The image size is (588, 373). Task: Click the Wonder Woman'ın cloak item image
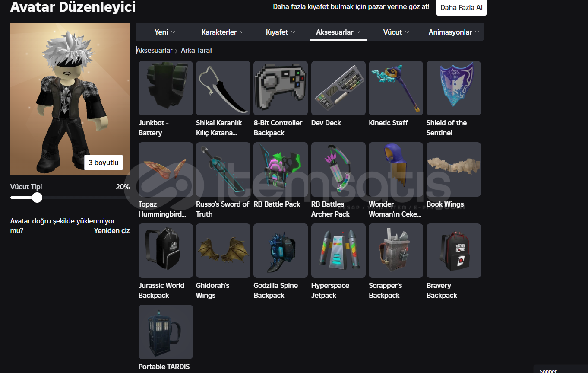[x=396, y=169]
